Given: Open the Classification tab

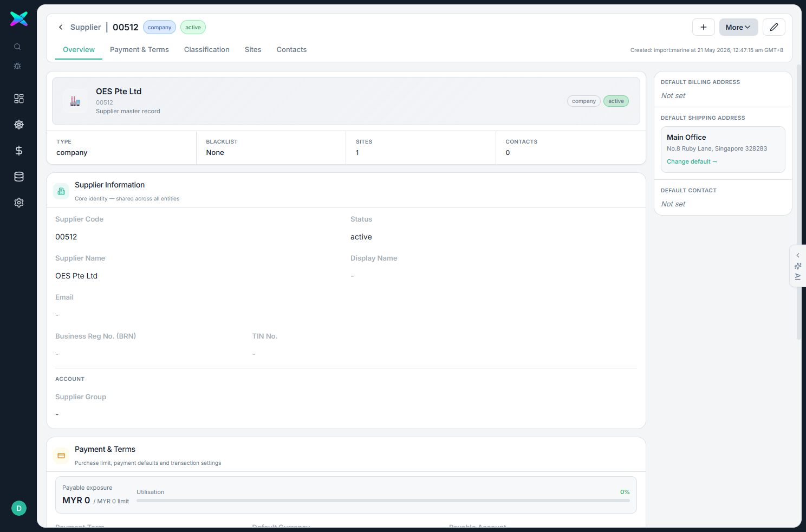Looking at the screenshot, I should coord(207,49).
